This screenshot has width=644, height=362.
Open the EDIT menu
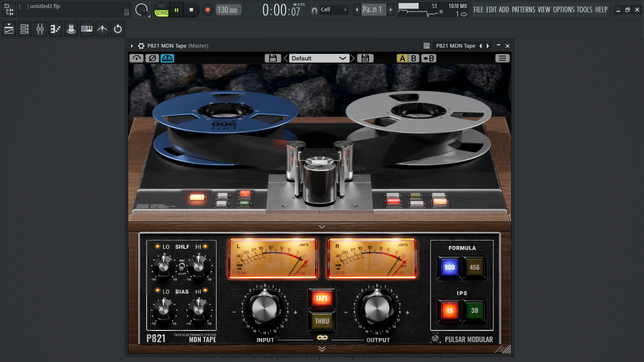tap(491, 9)
